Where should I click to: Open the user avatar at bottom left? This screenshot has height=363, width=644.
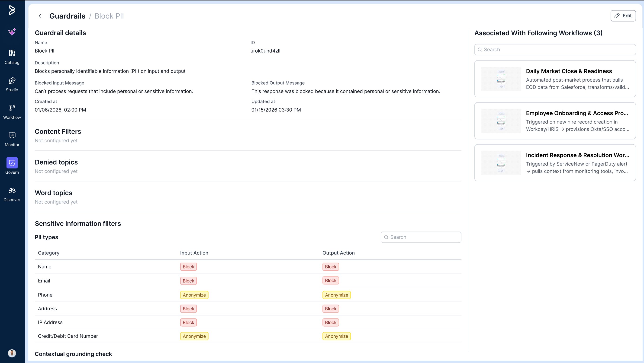coord(12,353)
